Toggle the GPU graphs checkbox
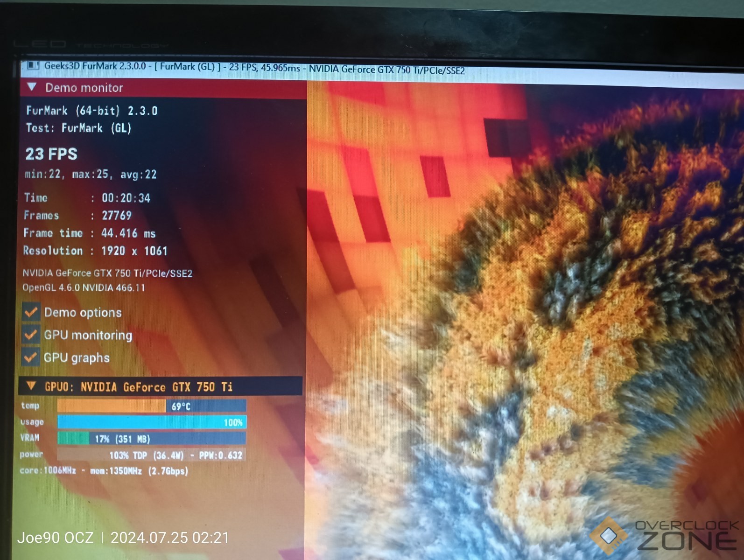The height and width of the screenshot is (560, 744). click(31, 357)
